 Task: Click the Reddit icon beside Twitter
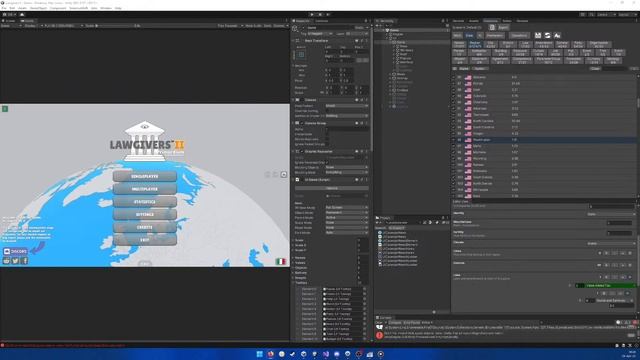click(7, 261)
